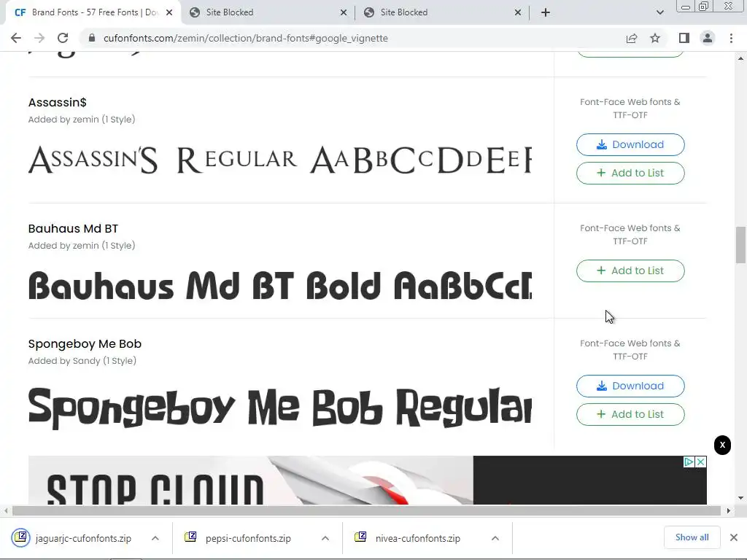Open the Chrome three-dot menu
This screenshot has height=560, width=747.
point(731,38)
